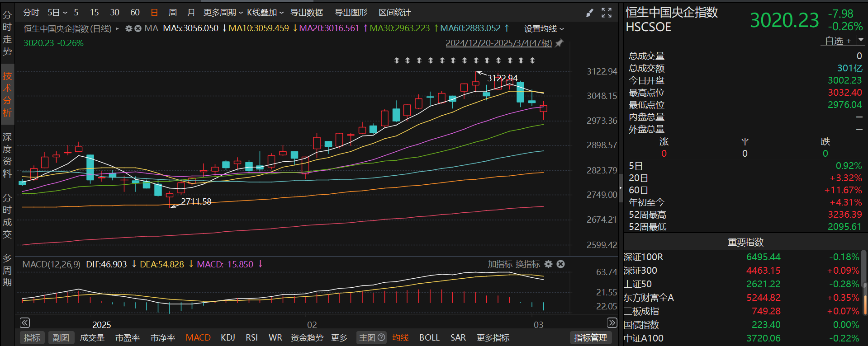Image resolution: width=868 pixels, height=346 pixels.
Task: Select 成交量 sub-chart indicator
Action: point(92,337)
